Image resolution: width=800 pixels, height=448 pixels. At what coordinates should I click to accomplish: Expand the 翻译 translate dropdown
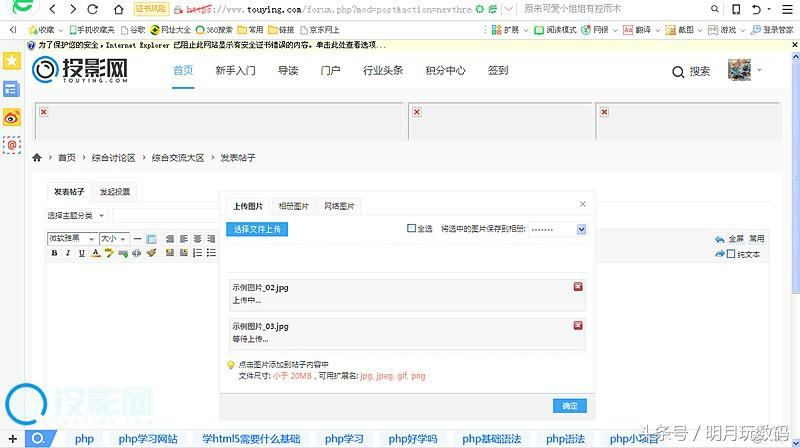658,30
